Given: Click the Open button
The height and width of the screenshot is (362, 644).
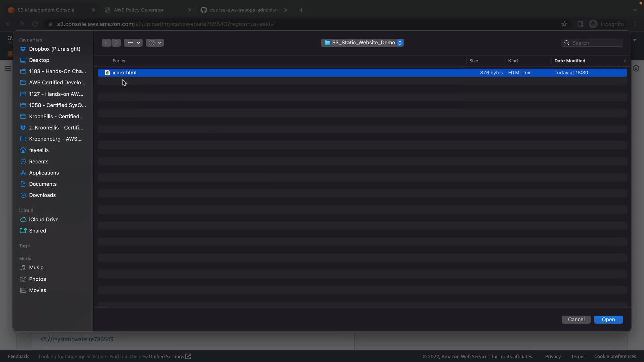Looking at the screenshot, I should (x=608, y=319).
